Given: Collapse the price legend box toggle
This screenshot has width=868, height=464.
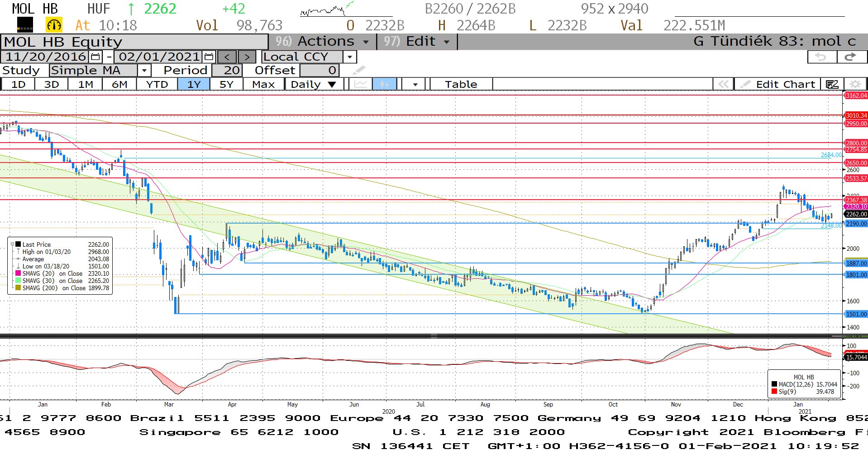Looking at the screenshot, I should (13, 244).
